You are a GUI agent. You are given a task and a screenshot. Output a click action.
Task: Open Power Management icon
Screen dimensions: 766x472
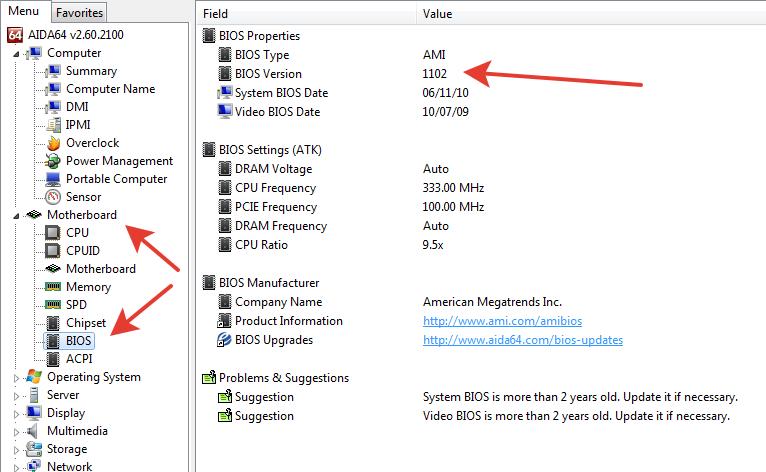coord(53,161)
